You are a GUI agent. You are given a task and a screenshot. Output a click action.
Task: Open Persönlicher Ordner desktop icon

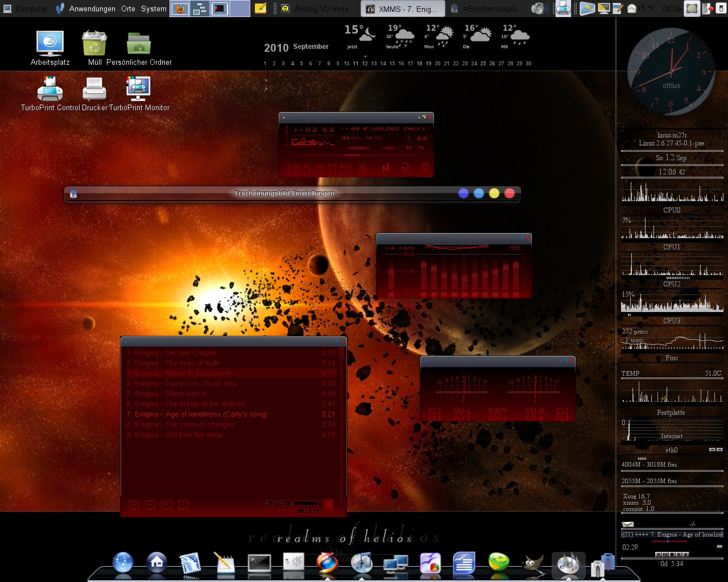click(139, 48)
